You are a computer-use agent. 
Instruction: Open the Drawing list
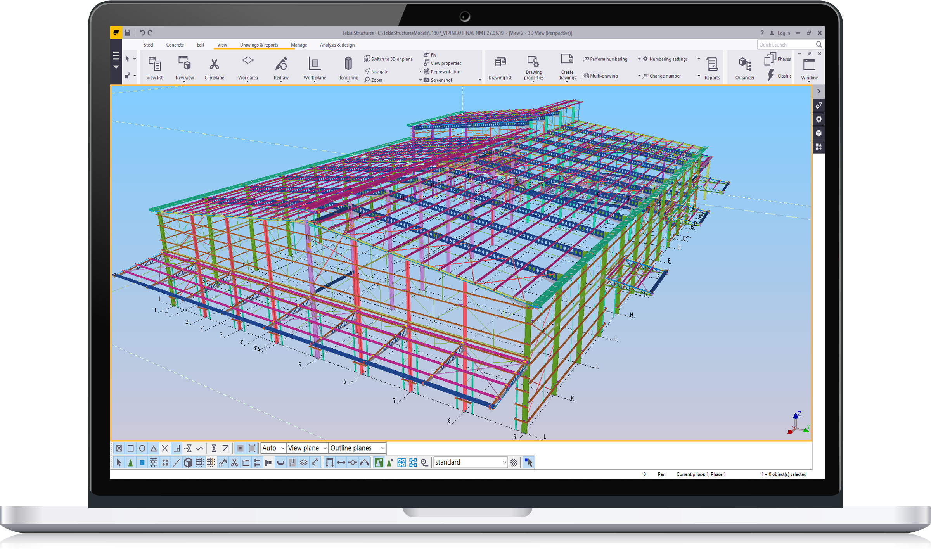click(x=500, y=63)
